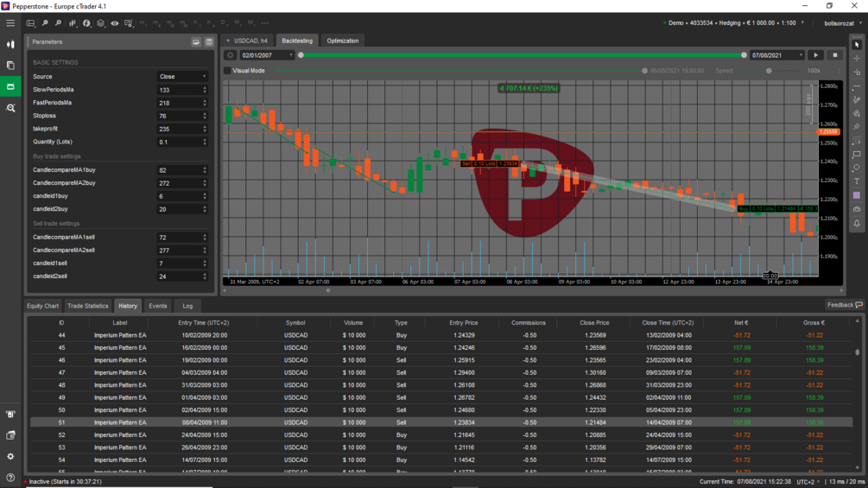
Task: Click backtest period end slider handle
Action: [x=744, y=55]
